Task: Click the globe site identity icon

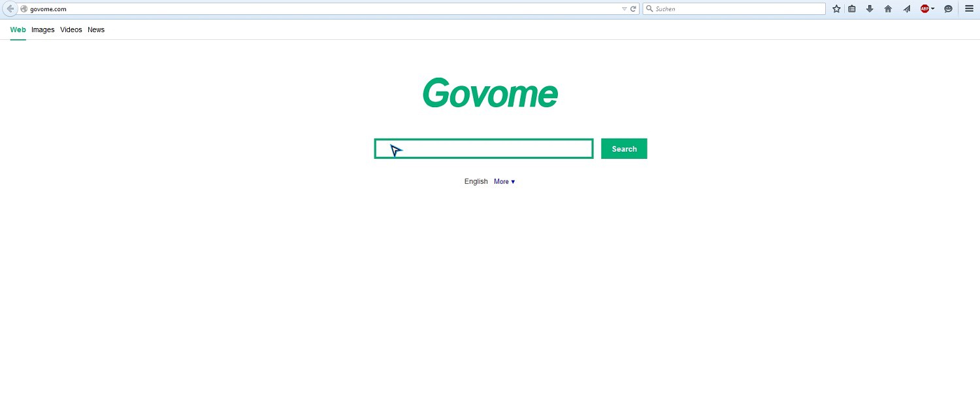Action: pyautogui.click(x=24, y=9)
